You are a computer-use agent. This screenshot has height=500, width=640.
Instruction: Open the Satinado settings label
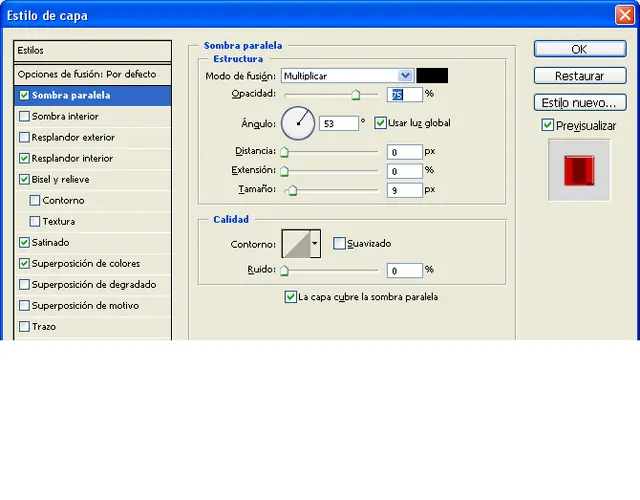tap(51, 242)
